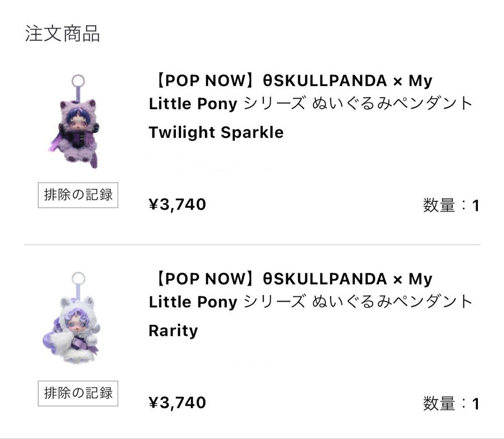
Task: Click the 数量：1 label for Rarity
Action: pos(450,403)
